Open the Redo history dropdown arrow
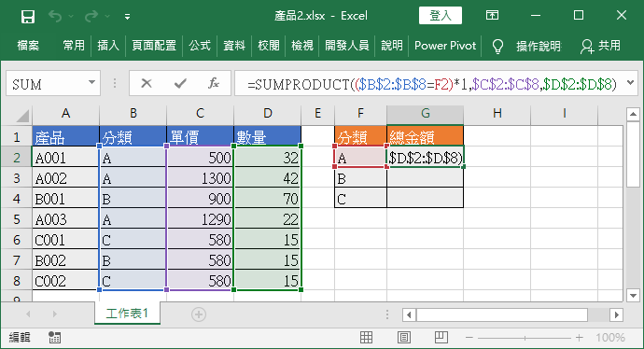This screenshot has height=349, width=644. coord(107,17)
